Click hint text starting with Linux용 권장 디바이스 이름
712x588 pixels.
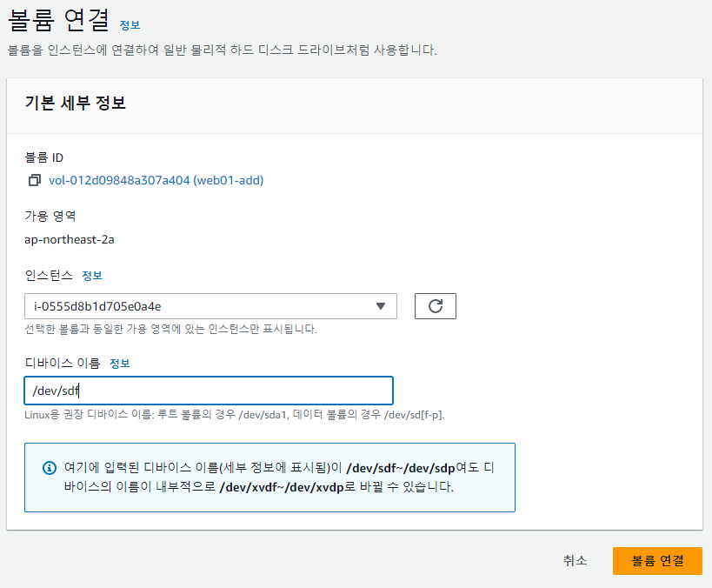click(x=235, y=415)
